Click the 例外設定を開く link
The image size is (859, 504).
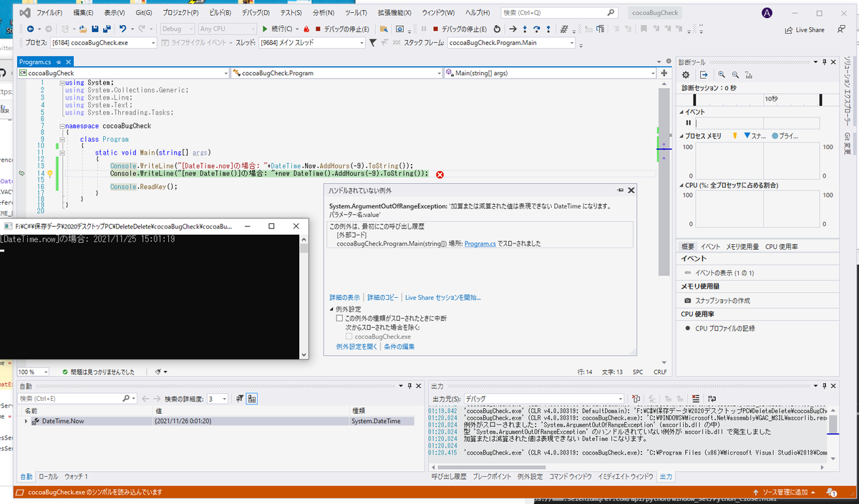(356, 346)
